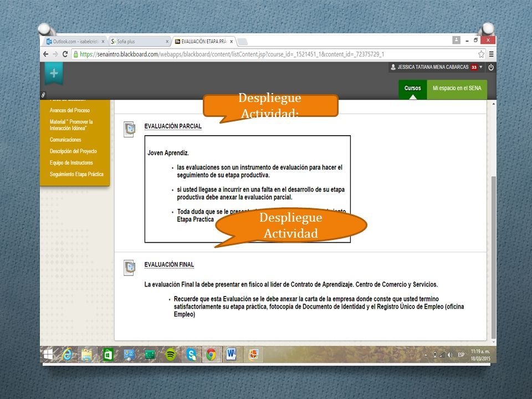Open a new tab button
The width and height of the screenshot is (532, 399).
pyautogui.click(x=242, y=42)
